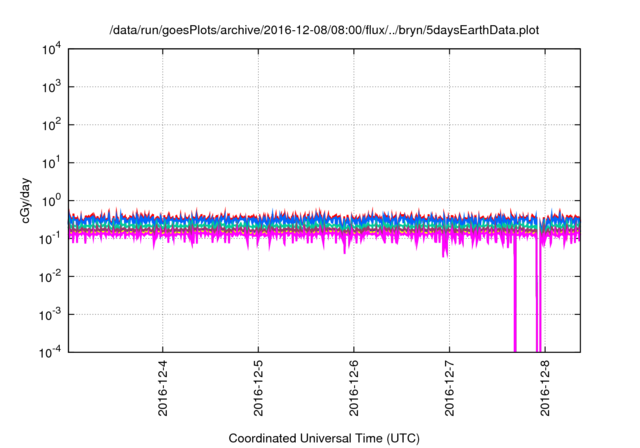Screen dimensions: 640x448
Task: Click the 10^-4 y-axis tick label
Action: click(50, 353)
